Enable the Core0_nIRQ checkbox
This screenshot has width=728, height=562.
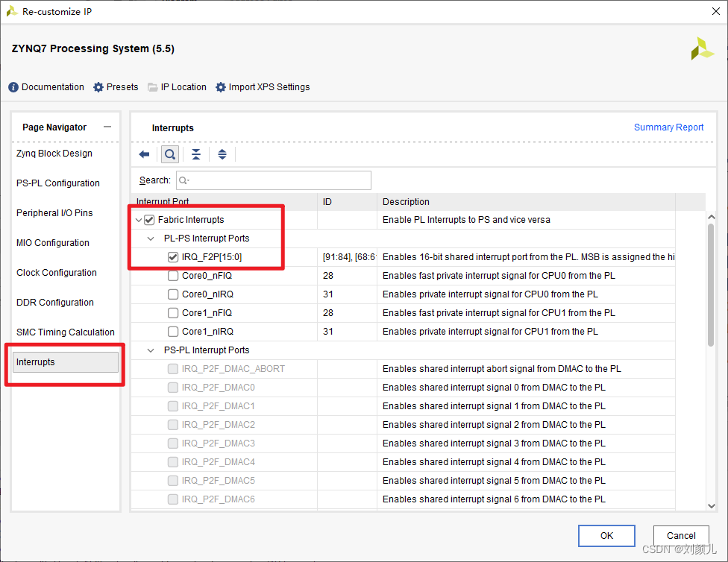tap(173, 294)
